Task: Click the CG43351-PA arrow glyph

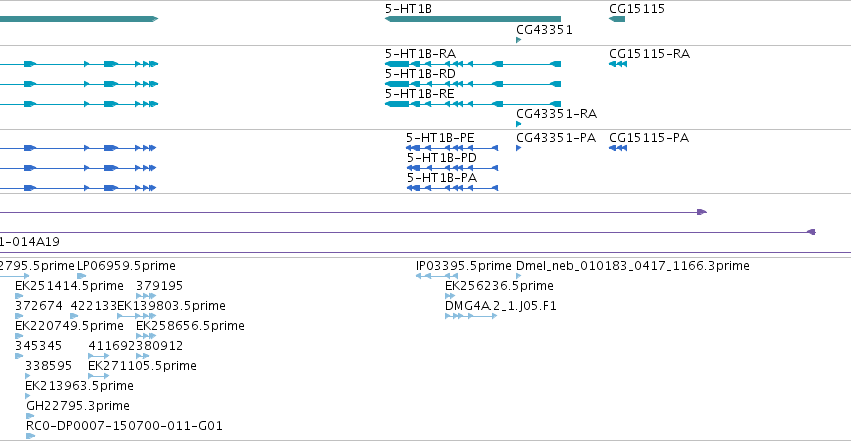Action: [x=518, y=148]
